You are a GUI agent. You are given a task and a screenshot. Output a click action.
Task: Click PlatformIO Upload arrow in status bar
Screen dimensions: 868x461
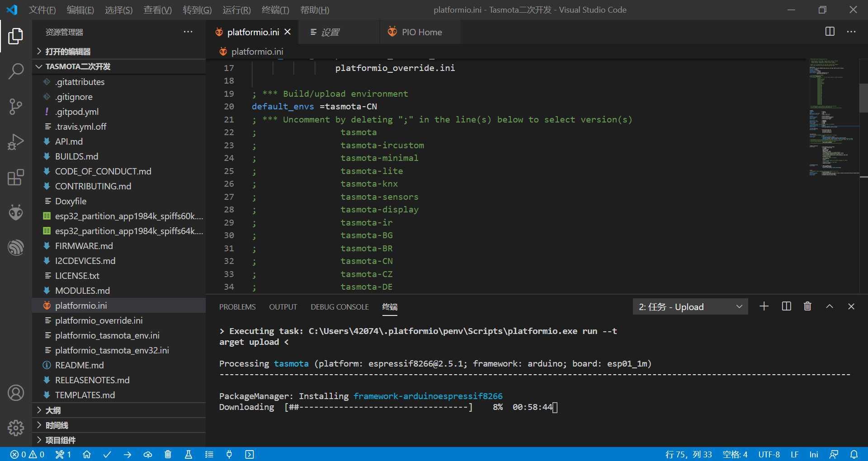coord(127,454)
